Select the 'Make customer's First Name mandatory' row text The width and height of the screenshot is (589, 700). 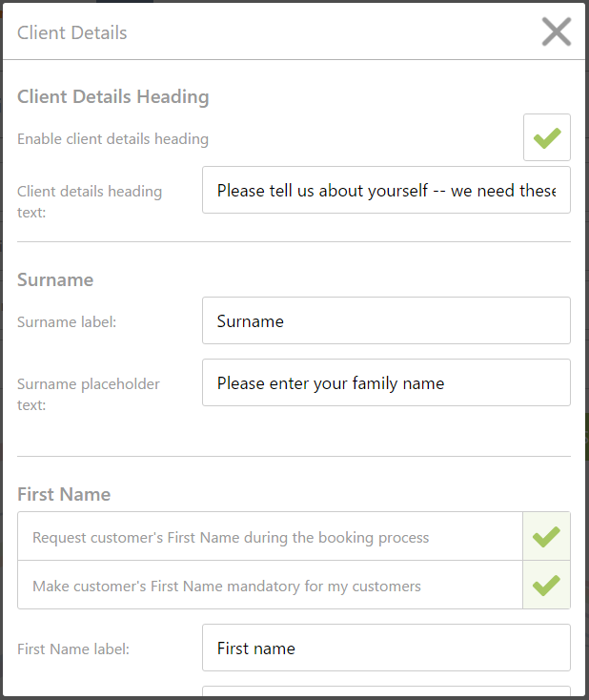coord(227,587)
